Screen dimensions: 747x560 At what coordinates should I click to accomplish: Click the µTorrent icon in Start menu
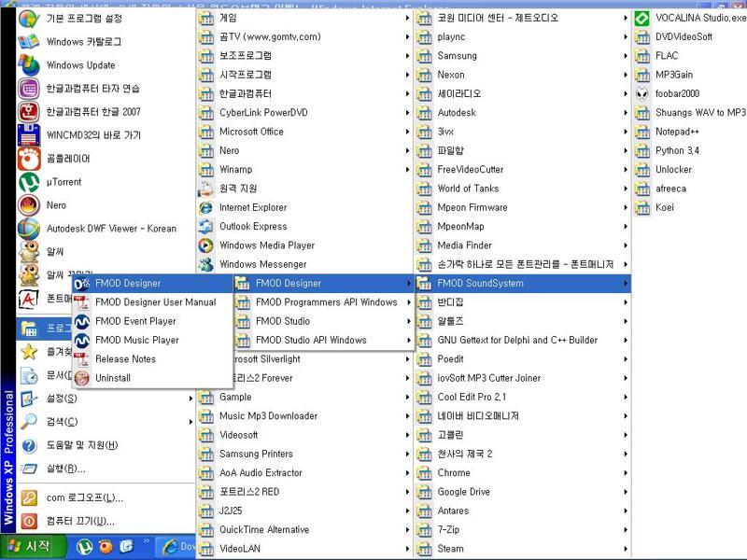[x=29, y=182]
